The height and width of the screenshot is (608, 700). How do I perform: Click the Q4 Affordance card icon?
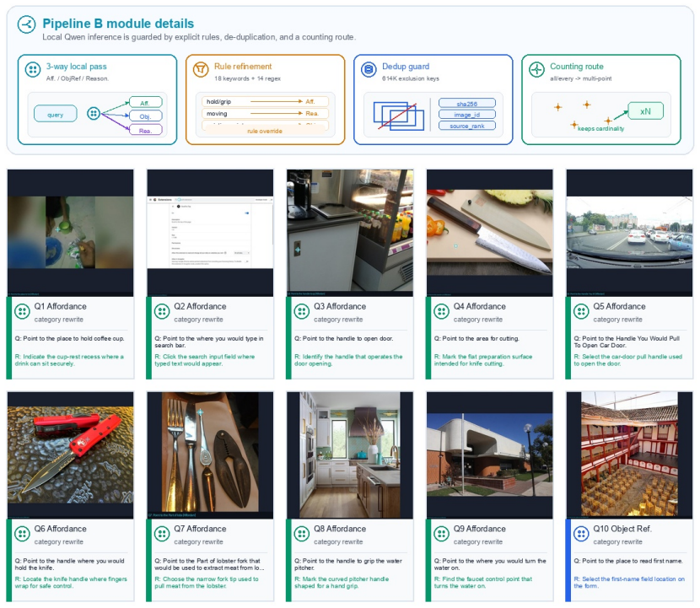tap(441, 311)
